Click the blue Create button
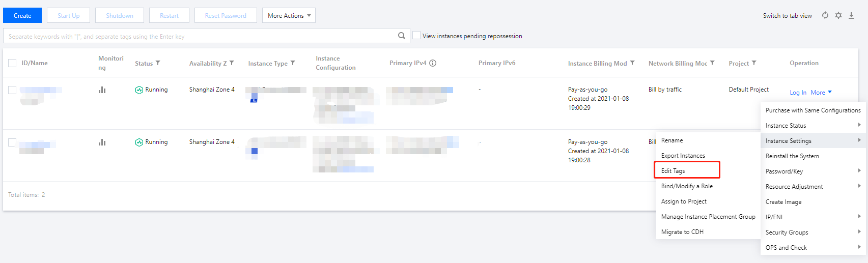868x263 pixels. pos(22,15)
